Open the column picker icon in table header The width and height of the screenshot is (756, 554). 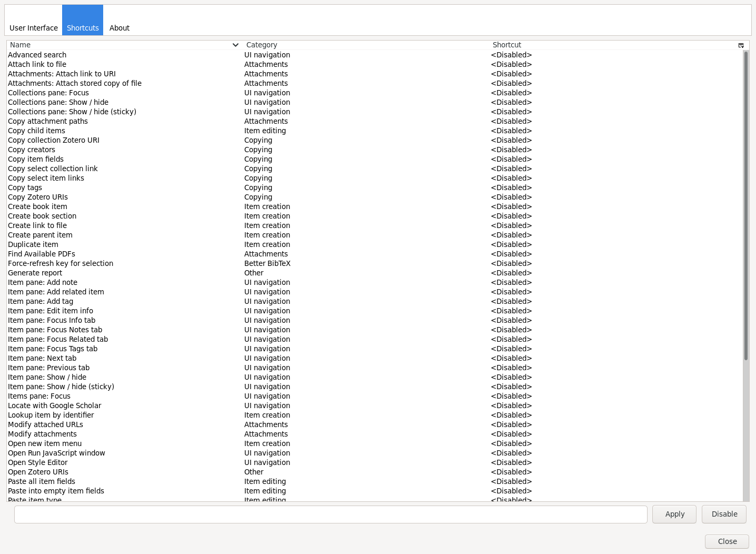(x=741, y=45)
